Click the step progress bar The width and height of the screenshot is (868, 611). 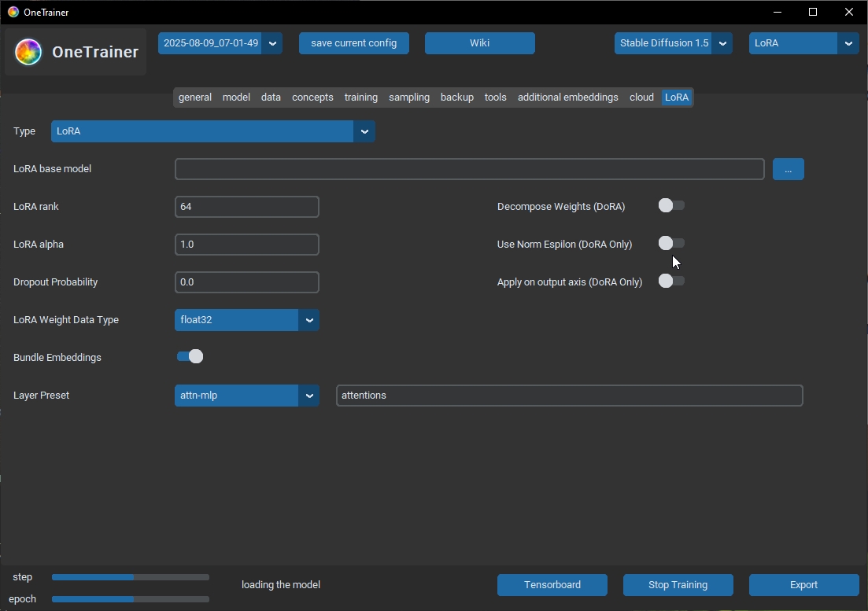pos(131,577)
